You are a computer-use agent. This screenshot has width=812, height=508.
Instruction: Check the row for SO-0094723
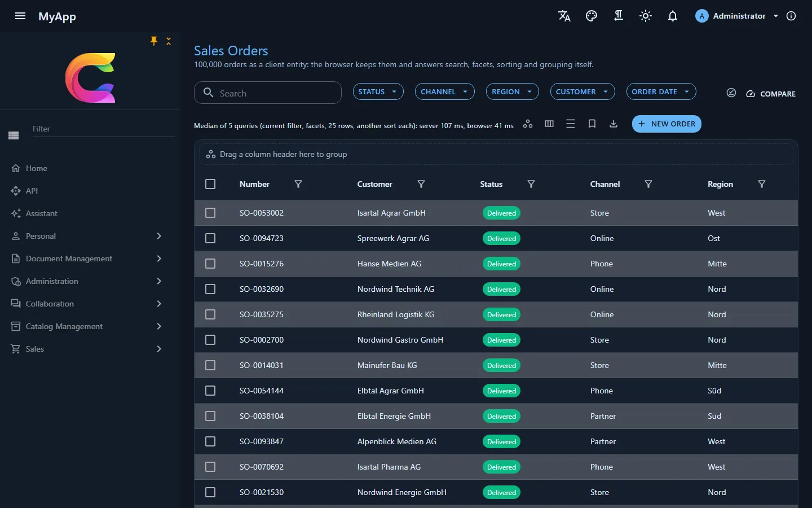click(x=210, y=238)
